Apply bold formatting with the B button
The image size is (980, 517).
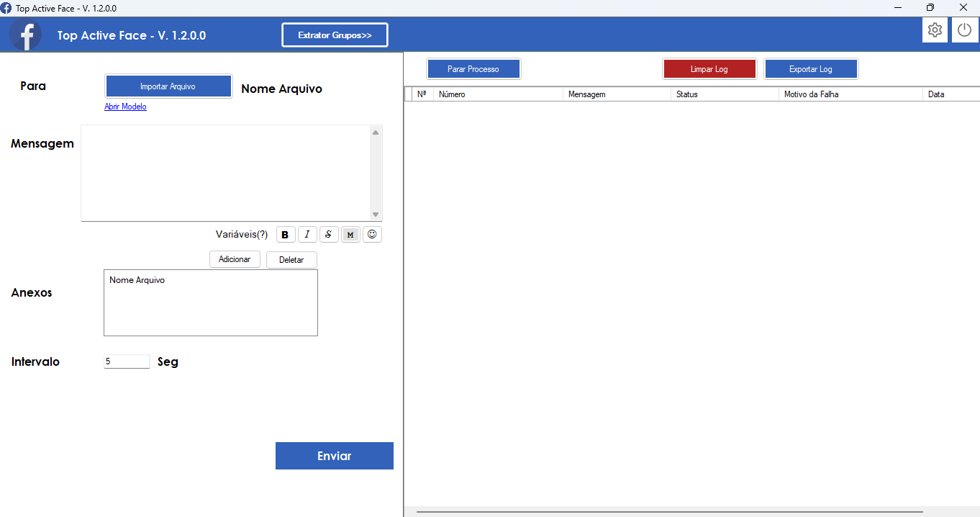pyautogui.click(x=286, y=235)
